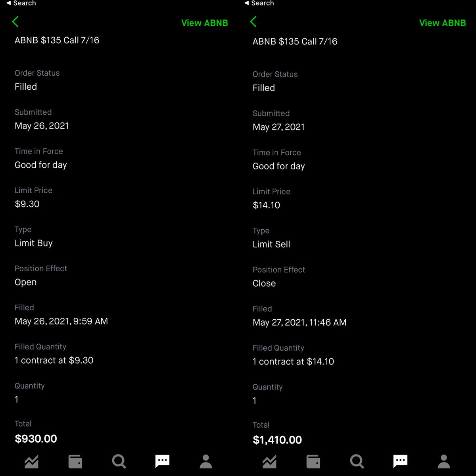Select the Limit Buy type text

tap(34, 243)
